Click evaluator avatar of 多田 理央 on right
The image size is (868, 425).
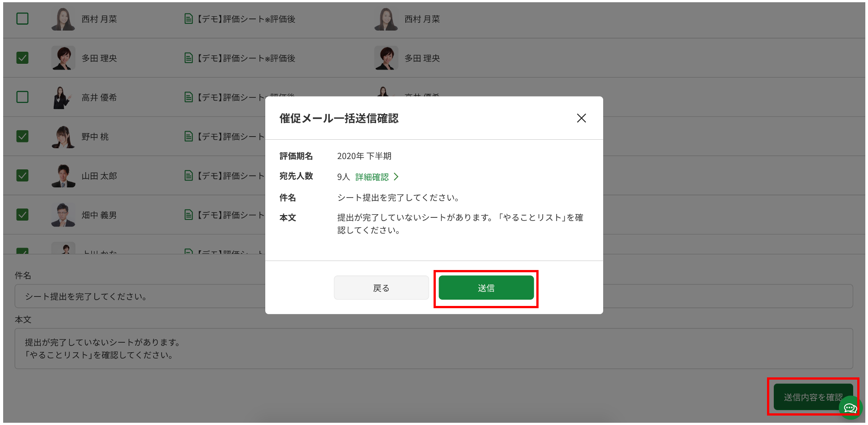(386, 58)
